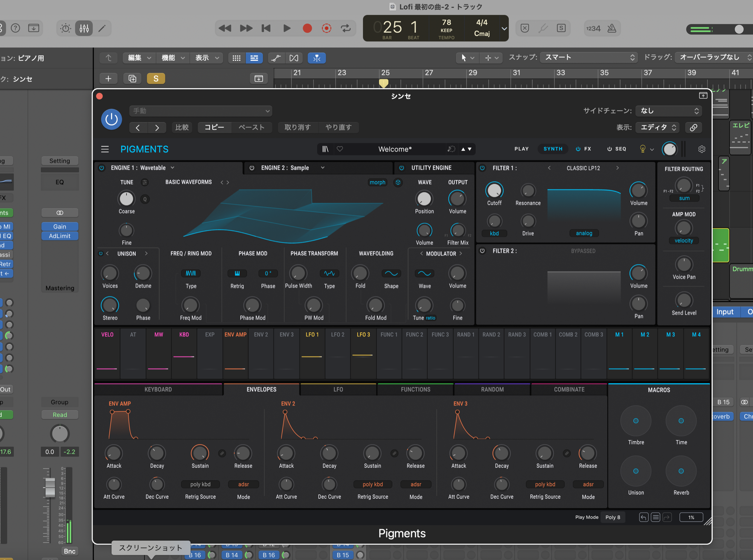Click the grid view icon in tracks toolbar

(236, 58)
